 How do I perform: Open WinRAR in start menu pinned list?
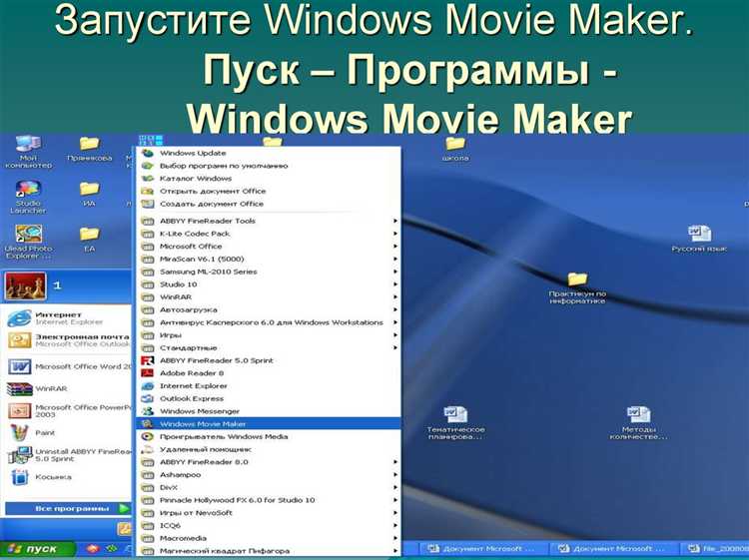tap(68, 388)
